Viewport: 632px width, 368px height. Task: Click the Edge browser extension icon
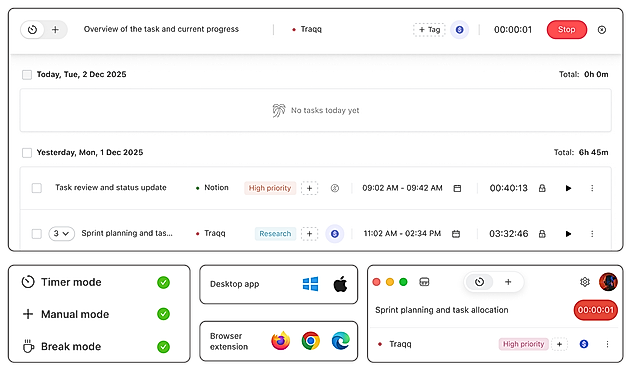(341, 341)
